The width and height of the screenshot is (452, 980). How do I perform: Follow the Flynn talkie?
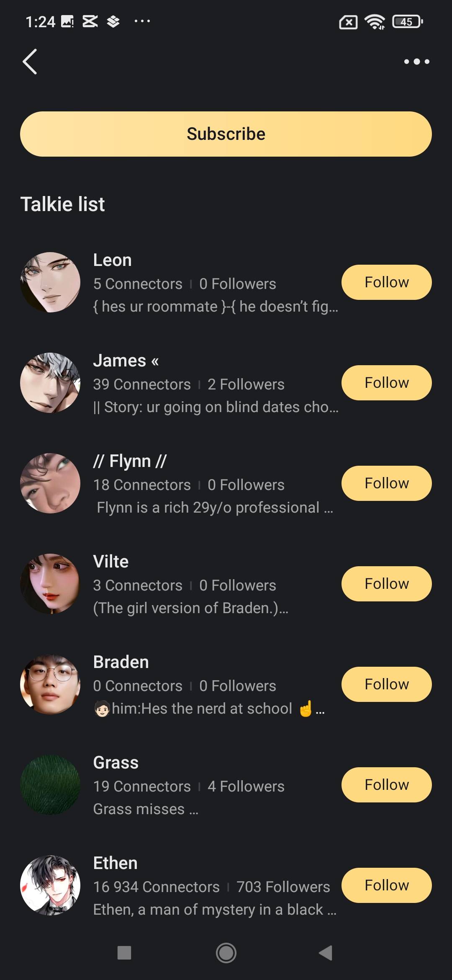pos(386,483)
